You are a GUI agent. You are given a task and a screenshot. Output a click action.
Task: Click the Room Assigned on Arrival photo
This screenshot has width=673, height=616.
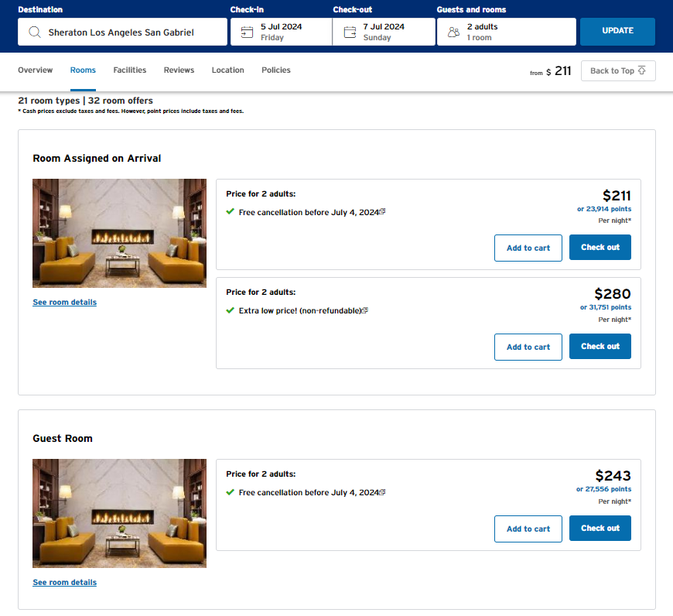coord(119,233)
